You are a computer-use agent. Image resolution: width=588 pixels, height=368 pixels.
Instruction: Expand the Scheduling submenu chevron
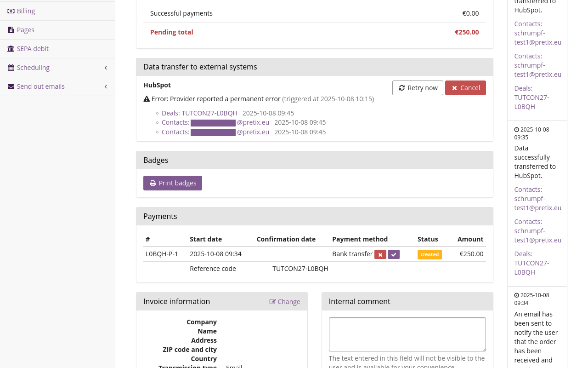(x=106, y=68)
